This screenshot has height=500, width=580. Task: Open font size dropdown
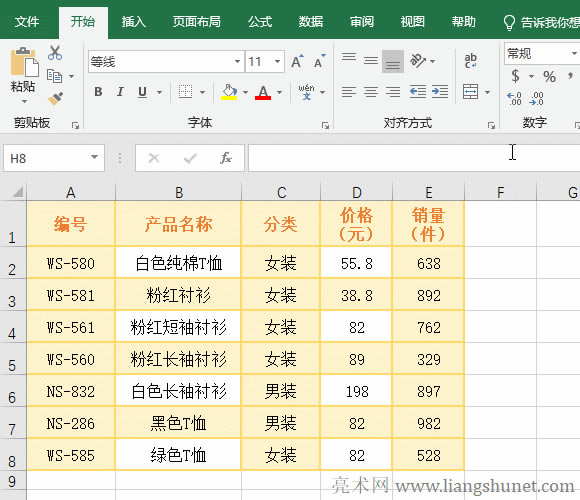(x=277, y=61)
